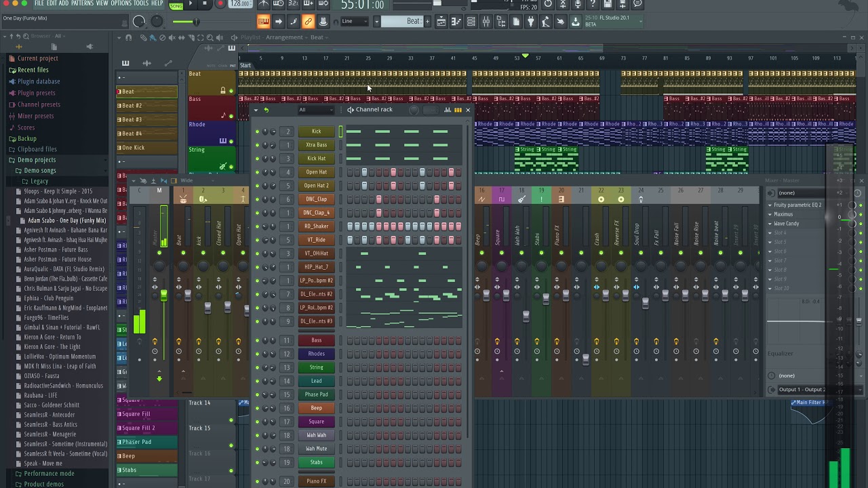Open the TOOLS menu

(x=140, y=3)
